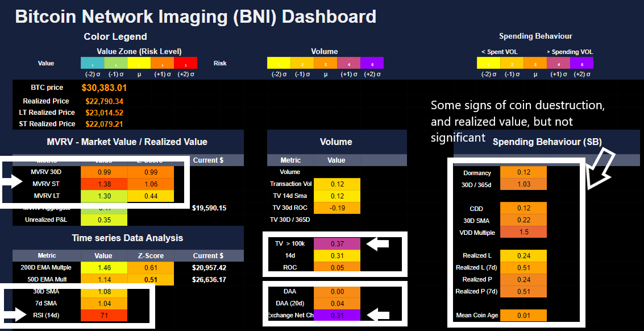Select the RSI (14d) value 71

[x=105, y=316]
